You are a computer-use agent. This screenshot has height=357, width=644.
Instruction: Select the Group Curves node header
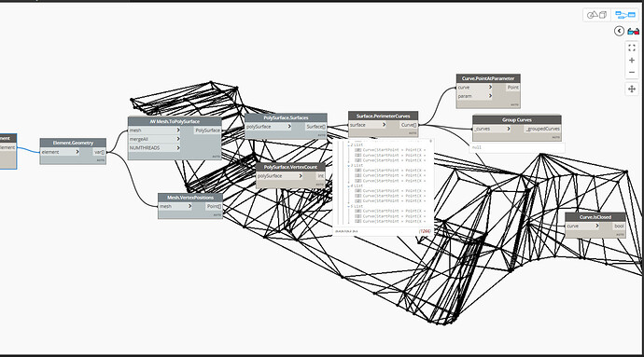point(517,120)
